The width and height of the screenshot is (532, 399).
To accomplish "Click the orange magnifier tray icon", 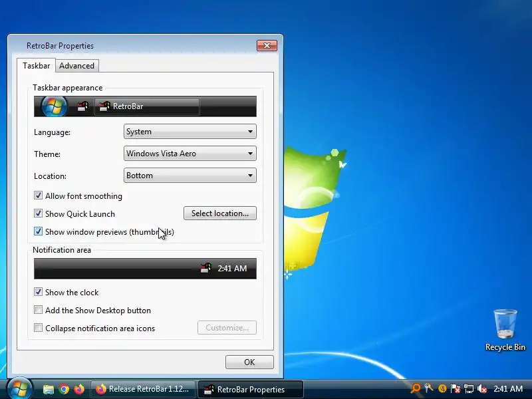I will pos(415,388).
